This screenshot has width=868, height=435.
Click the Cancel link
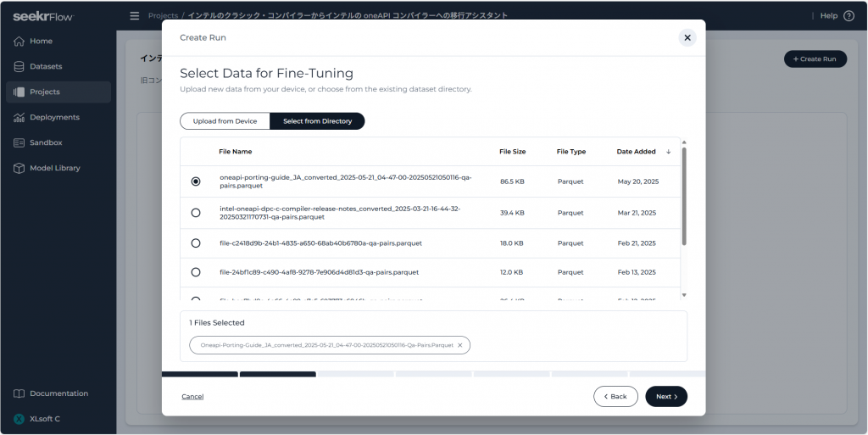192,396
